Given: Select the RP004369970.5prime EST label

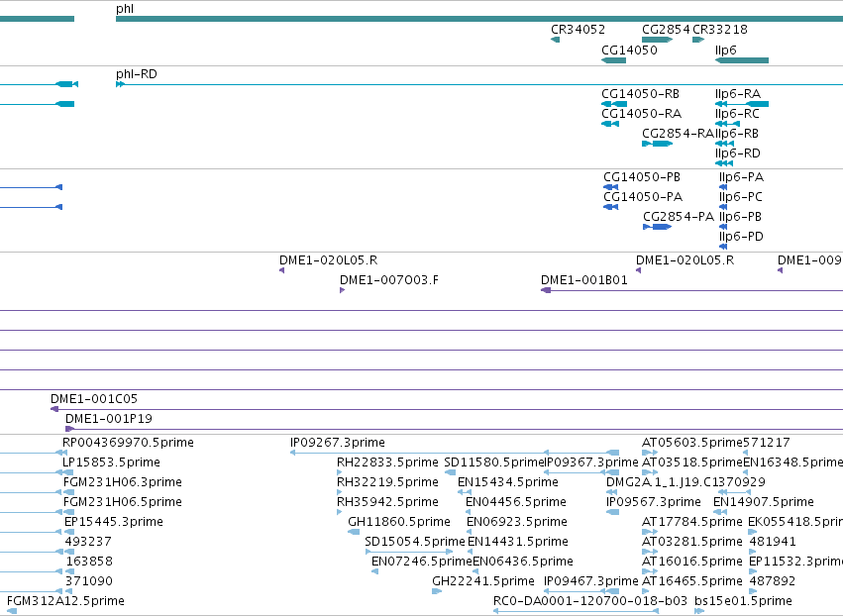Looking at the screenshot, I should 128,443.
